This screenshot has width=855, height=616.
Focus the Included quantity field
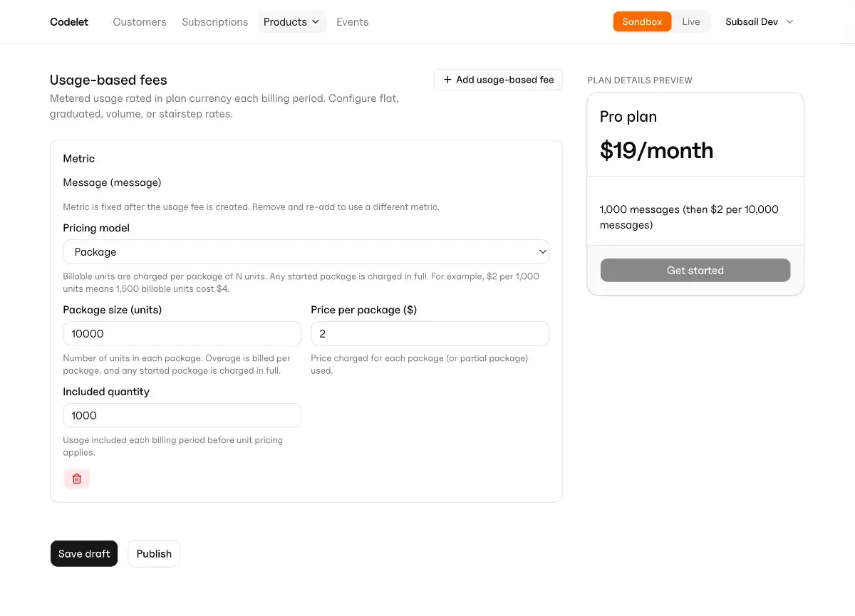pos(182,415)
